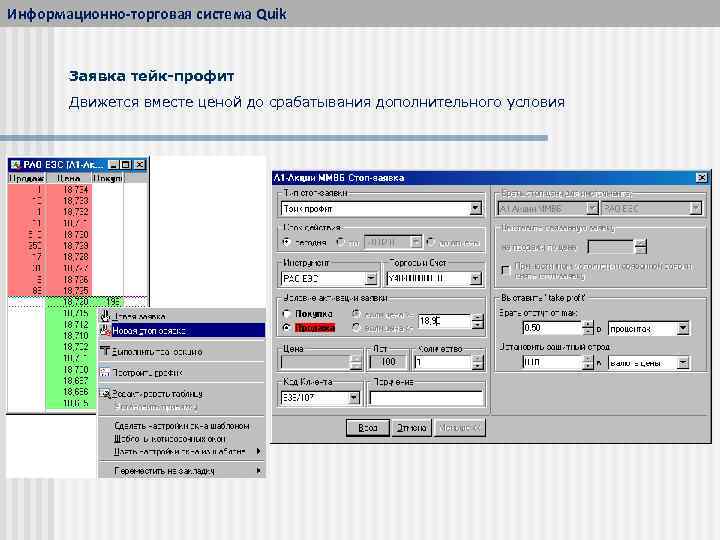Image resolution: width=720 pixels, height=540 pixels.
Task: Toggle the partial execution checkbox for the linked order
Action: point(506,270)
